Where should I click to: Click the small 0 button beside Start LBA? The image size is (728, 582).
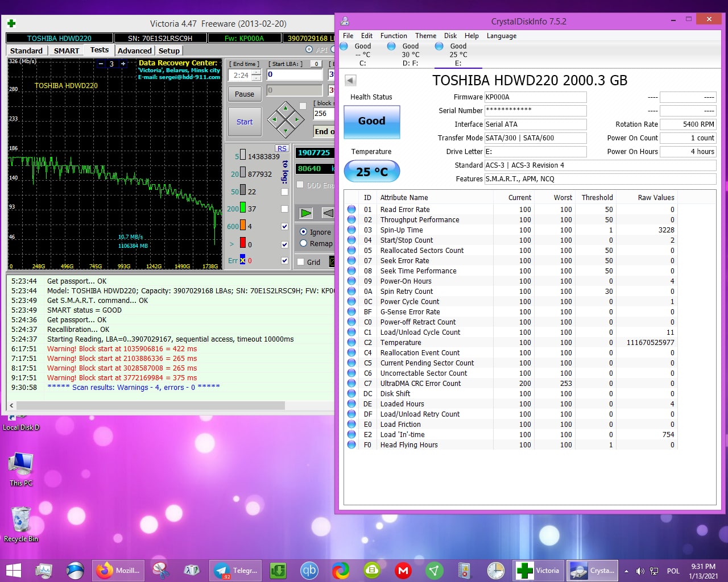click(x=317, y=64)
